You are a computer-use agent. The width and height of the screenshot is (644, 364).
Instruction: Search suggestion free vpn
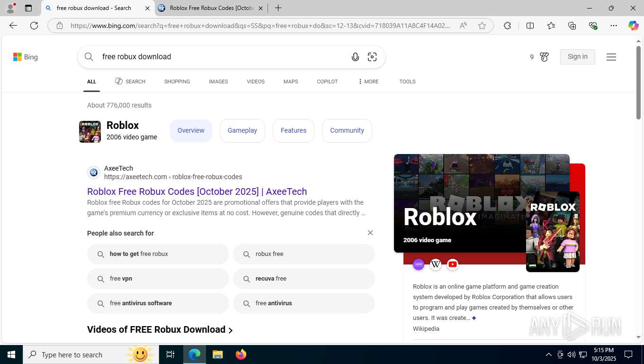158,279
